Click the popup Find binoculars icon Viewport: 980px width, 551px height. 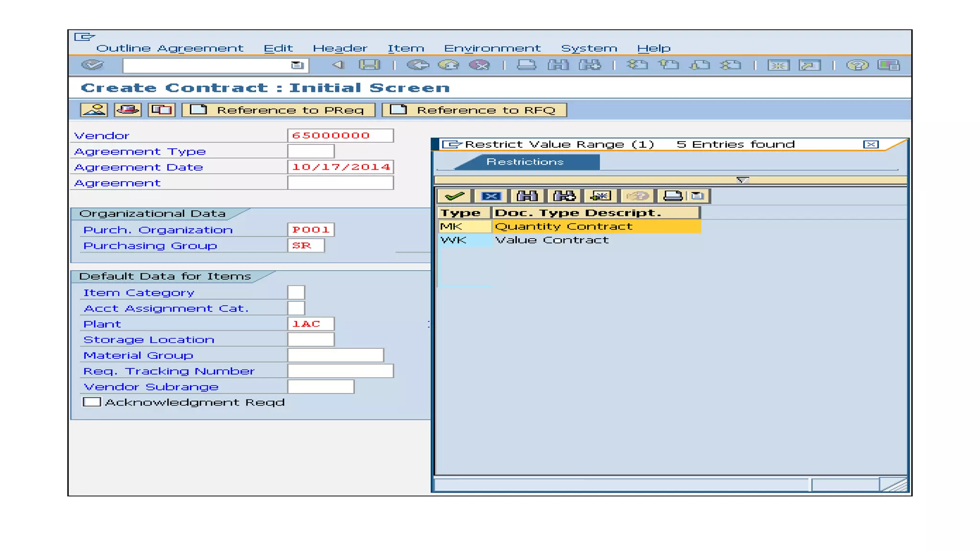(x=527, y=196)
